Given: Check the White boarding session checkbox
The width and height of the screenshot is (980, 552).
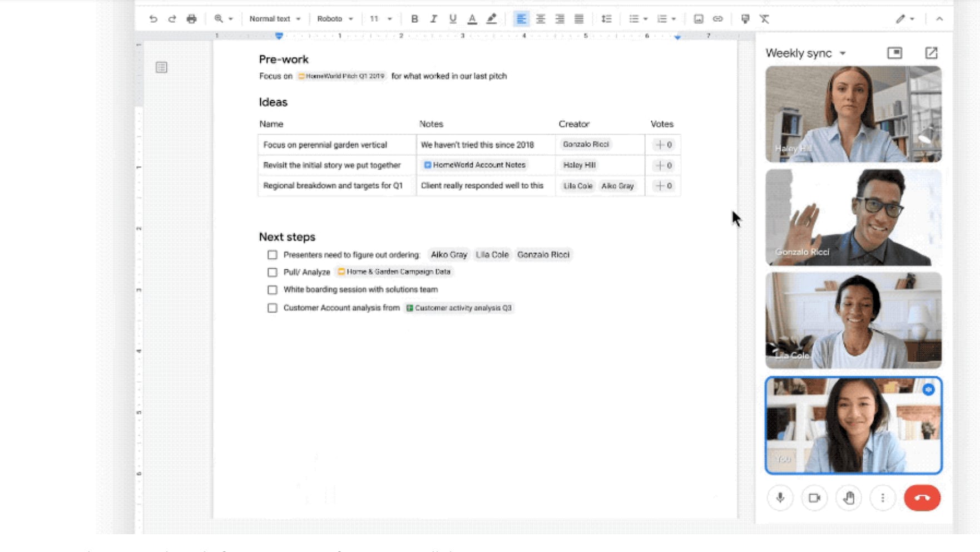Looking at the screenshot, I should click(272, 289).
